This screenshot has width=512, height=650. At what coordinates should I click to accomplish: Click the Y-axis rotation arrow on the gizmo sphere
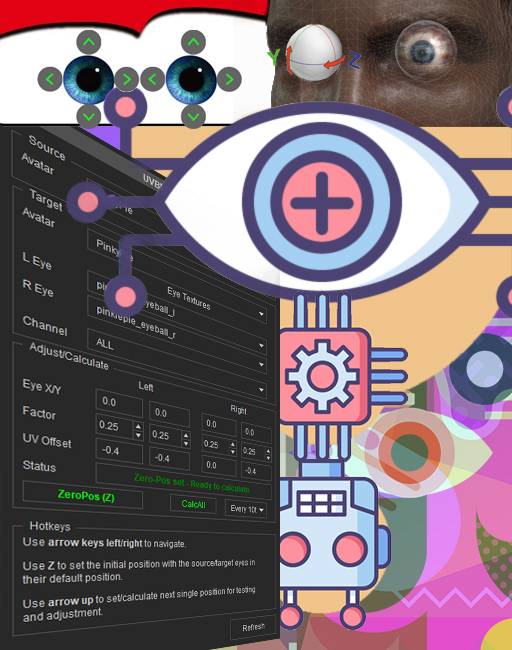[x=289, y=60]
